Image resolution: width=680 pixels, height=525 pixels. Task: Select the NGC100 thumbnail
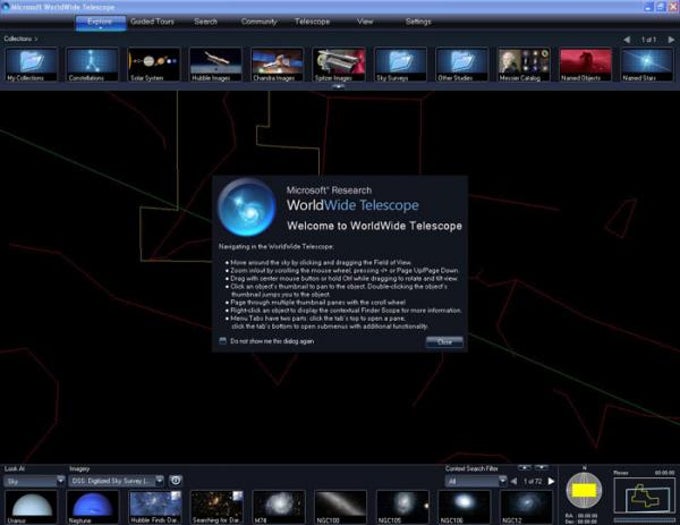340,507
